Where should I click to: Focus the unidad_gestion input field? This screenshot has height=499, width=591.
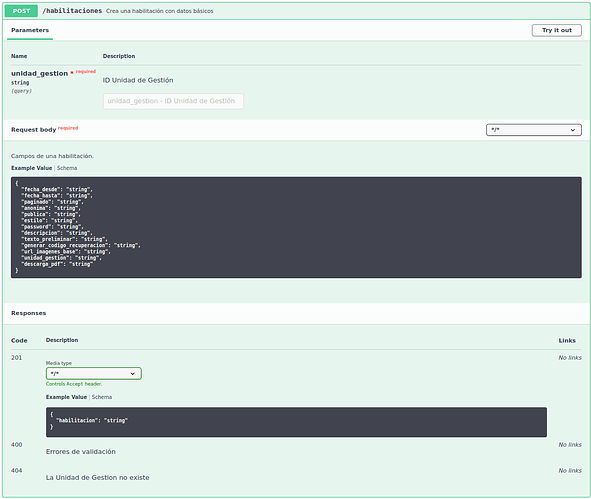173,101
